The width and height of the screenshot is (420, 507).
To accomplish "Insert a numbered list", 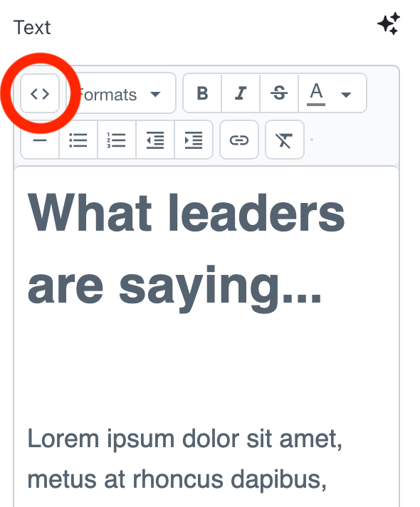I will [x=117, y=140].
